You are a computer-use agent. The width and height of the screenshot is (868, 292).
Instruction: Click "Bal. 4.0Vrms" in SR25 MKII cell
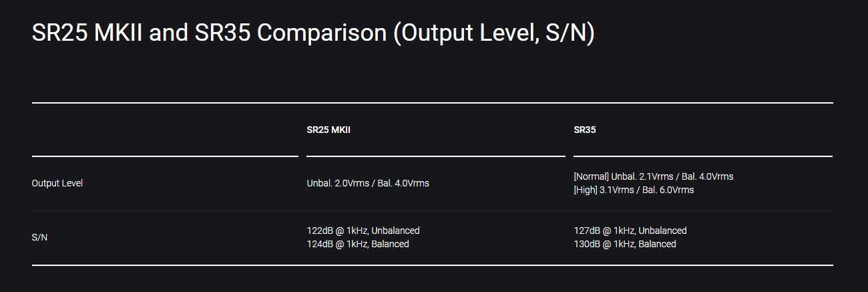pos(403,183)
